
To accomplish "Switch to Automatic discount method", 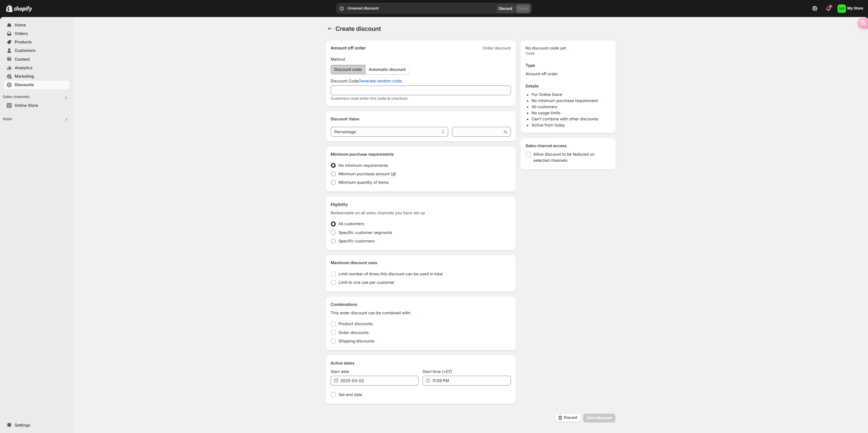I will point(387,70).
